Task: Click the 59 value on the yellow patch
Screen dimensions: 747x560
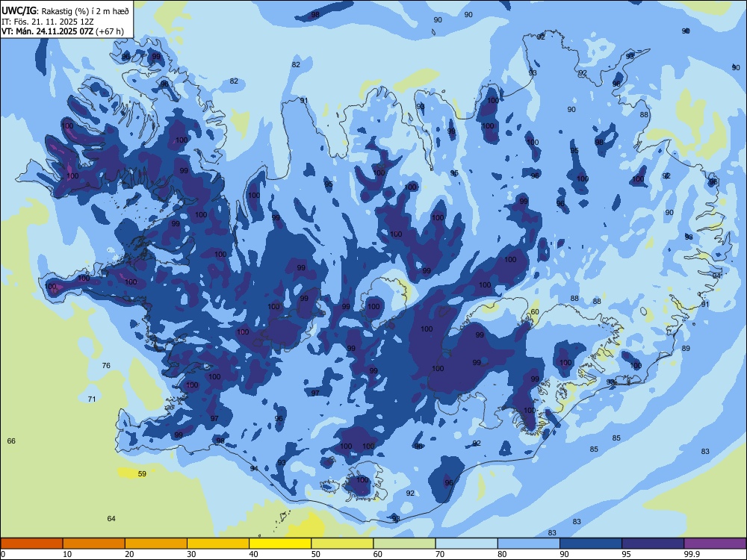Action: tap(142, 473)
